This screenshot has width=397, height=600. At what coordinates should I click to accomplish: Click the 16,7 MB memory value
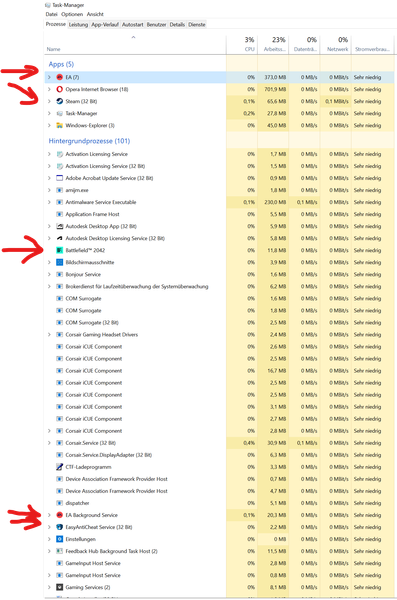[277, 370]
